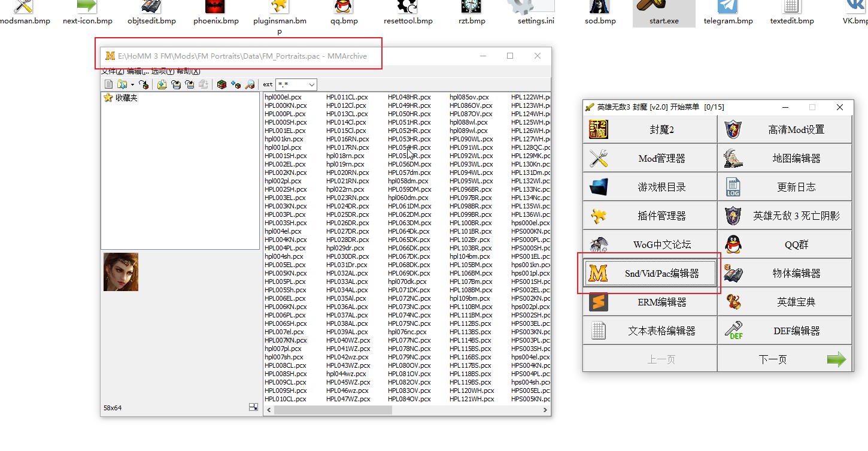Image resolution: width=868 pixels, height=451 pixels.
Task: Select file HPL048HR.pcx
Action: tap(409, 97)
